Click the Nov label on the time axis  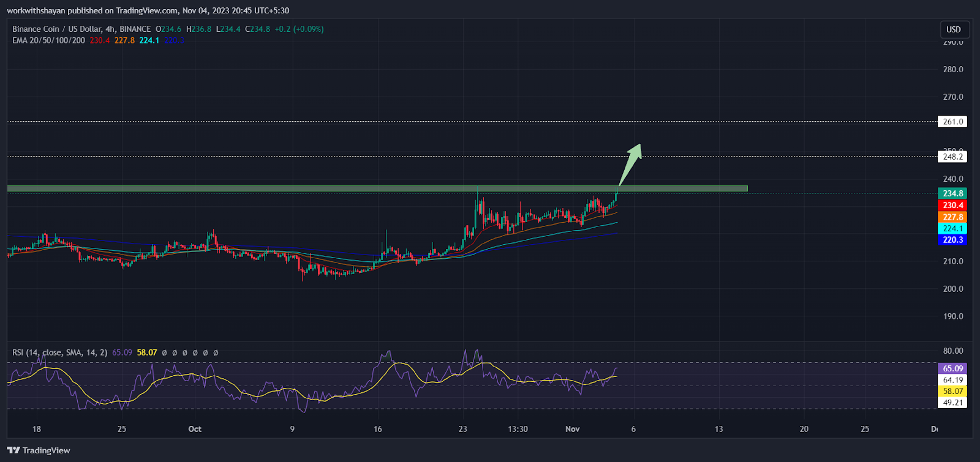(572, 429)
